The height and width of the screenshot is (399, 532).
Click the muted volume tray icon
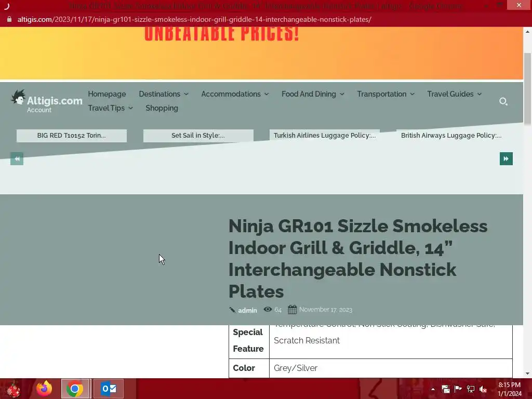point(483,389)
